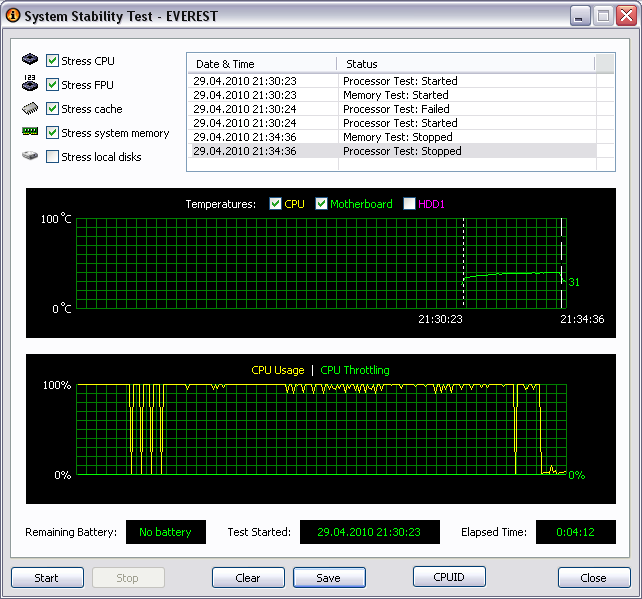Disable the Stress cache checkbox

52,109
